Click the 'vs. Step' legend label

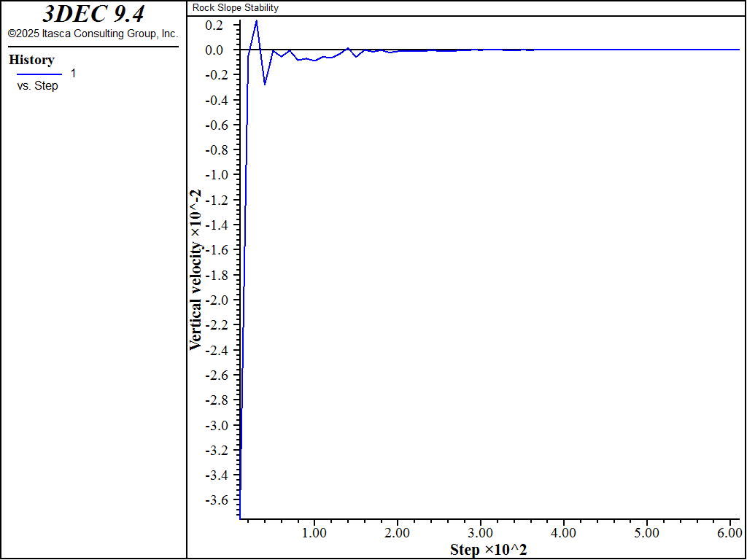coord(37,86)
